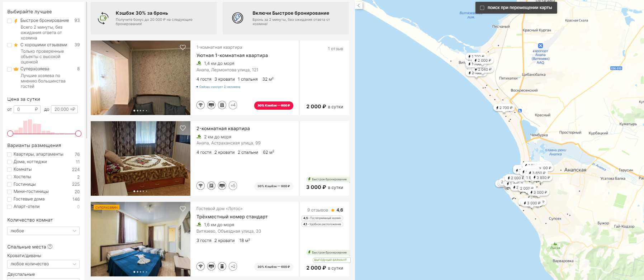644x280 pixels.
Task: Enable the Хостелы checkbox
Action: click(x=10, y=177)
